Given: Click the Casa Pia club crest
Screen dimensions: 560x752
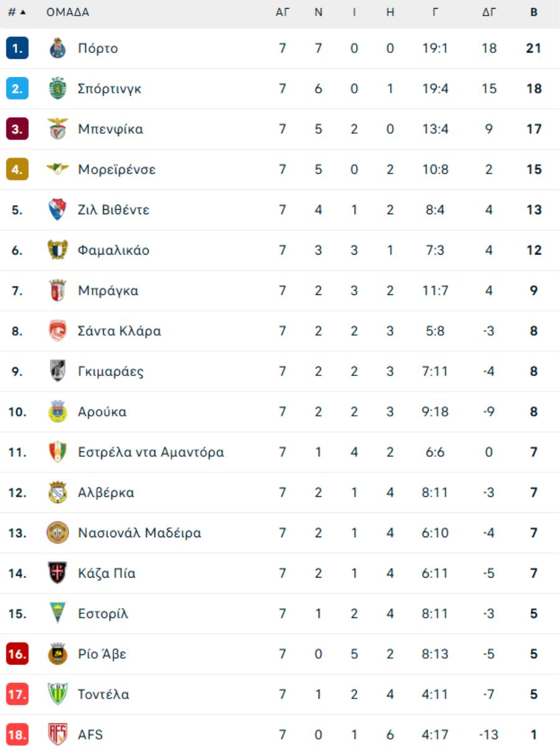Looking at the screenshot, I should [57, 573].
